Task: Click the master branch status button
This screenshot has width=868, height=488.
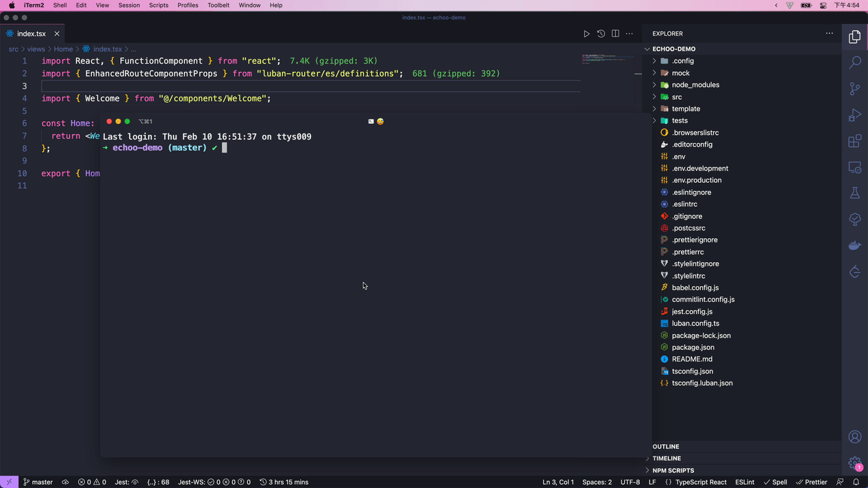Action: [x=38, y=482]
